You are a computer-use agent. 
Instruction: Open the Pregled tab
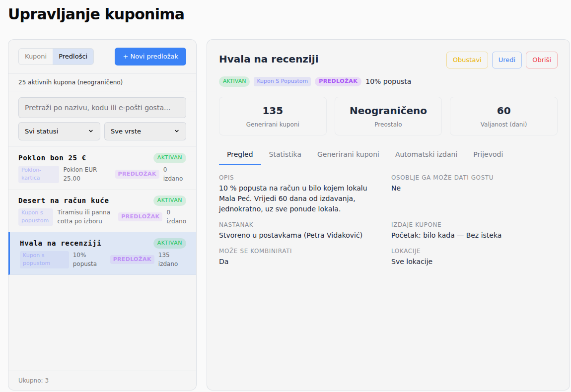[x=240, y=154]
